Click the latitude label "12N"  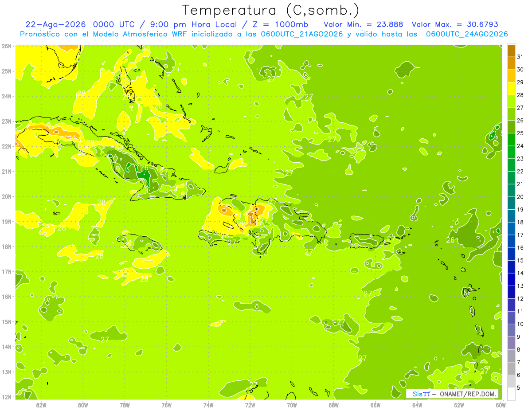click(7, 397)
